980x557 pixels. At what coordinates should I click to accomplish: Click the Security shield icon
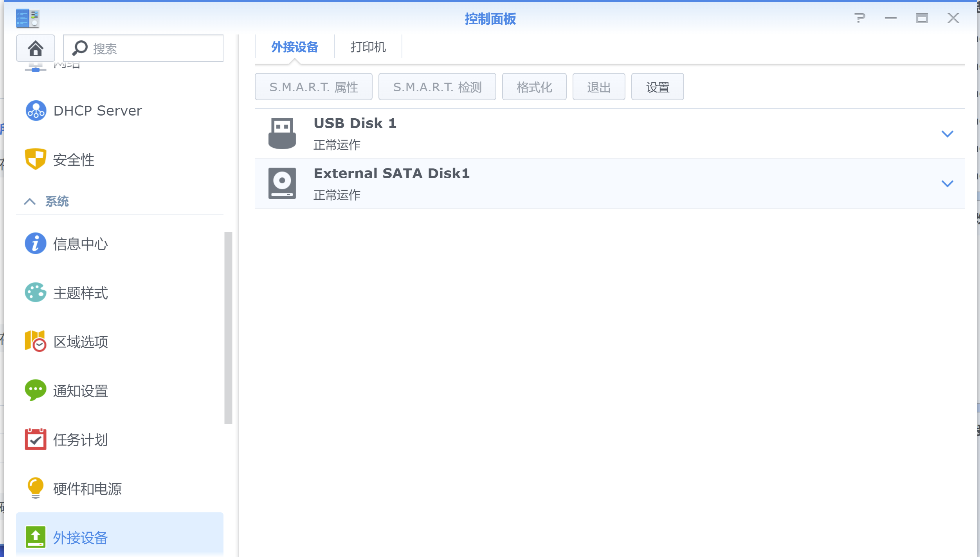point(36,159)
